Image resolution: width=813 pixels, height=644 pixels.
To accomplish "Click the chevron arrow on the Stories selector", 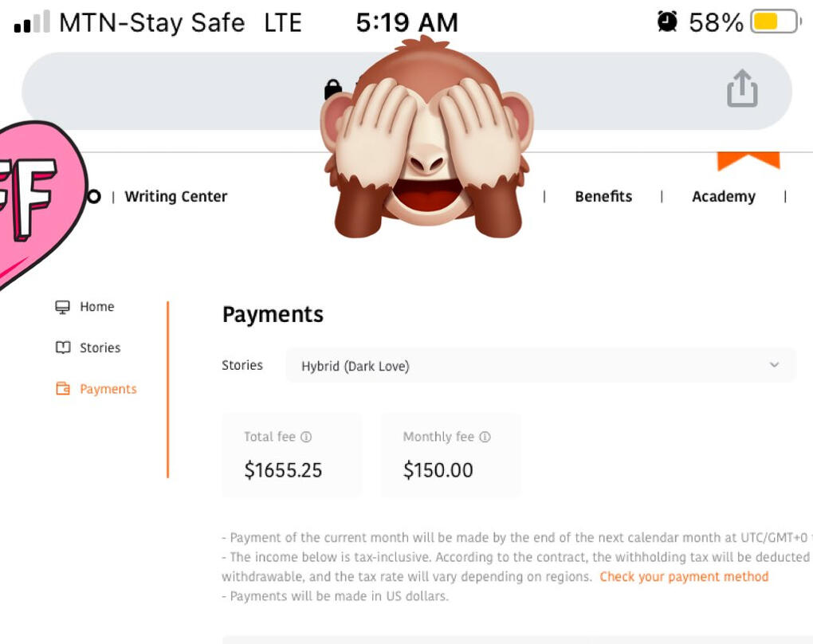I will 774,365.
